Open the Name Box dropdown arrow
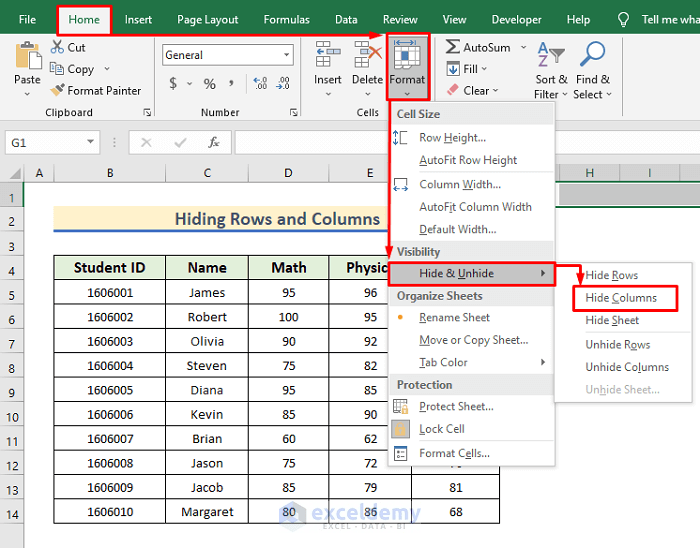 click(x=90, y=142)
